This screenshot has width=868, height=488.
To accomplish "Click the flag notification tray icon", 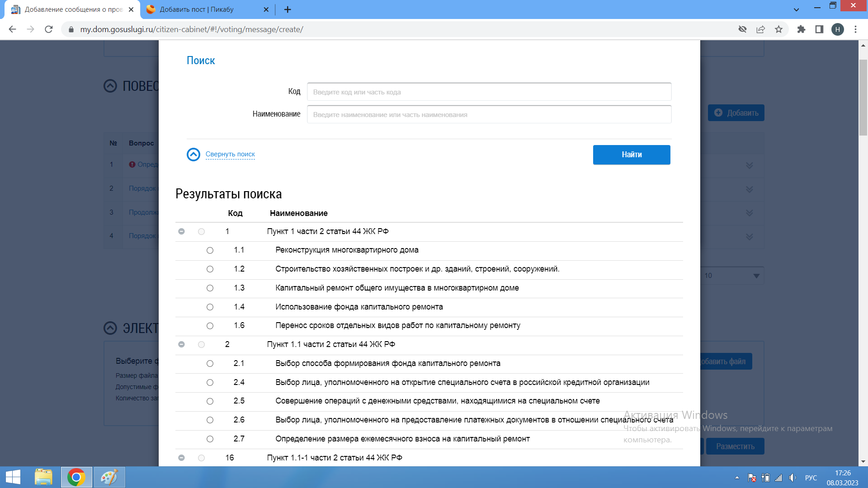I will [752, 478].
